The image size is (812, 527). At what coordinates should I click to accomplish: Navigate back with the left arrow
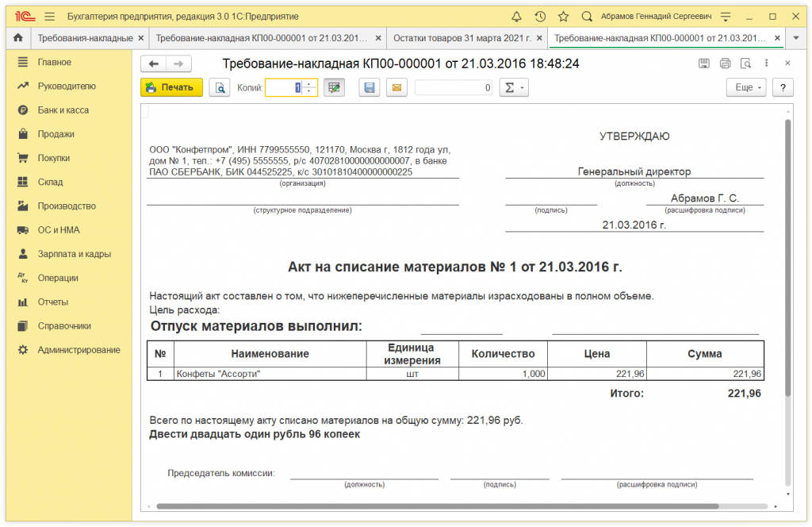pos(154,64)
